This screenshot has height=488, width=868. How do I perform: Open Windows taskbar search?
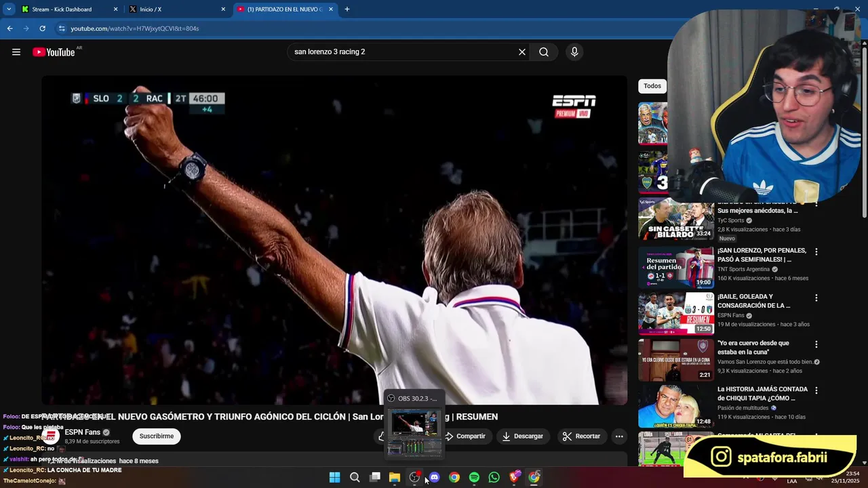[355, 477]
